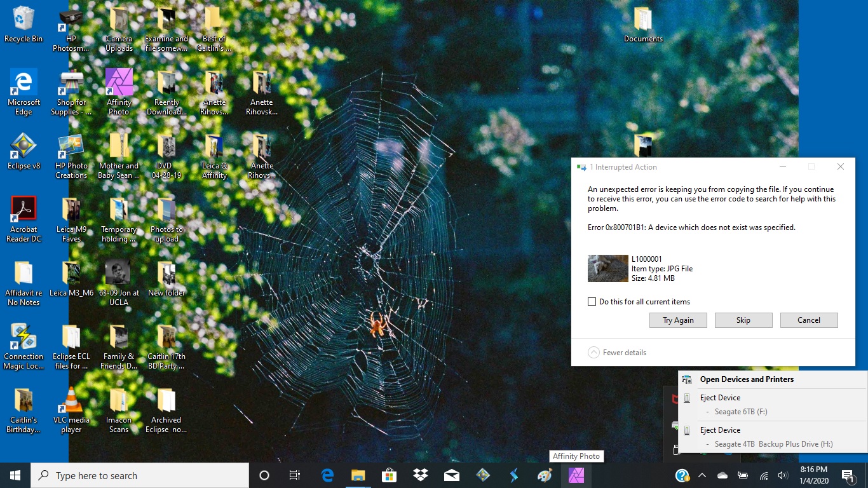Select the Eclipse v8 desktop shortcut

point(24,152)
